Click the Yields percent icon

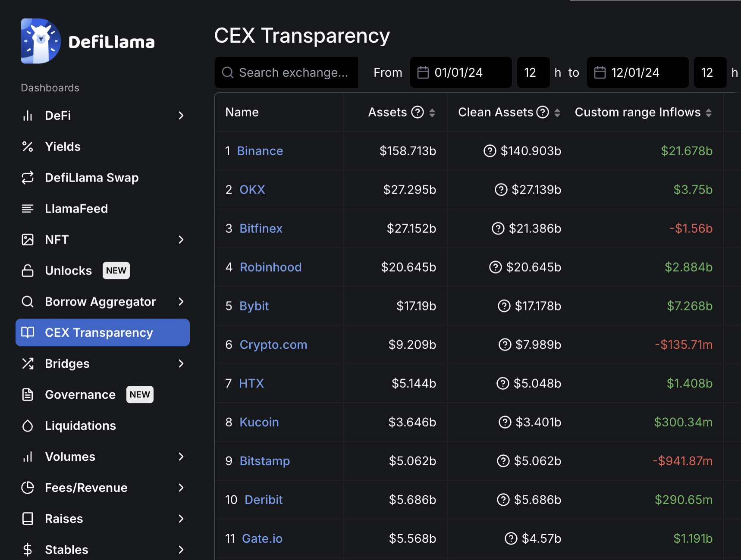point(28,146)
